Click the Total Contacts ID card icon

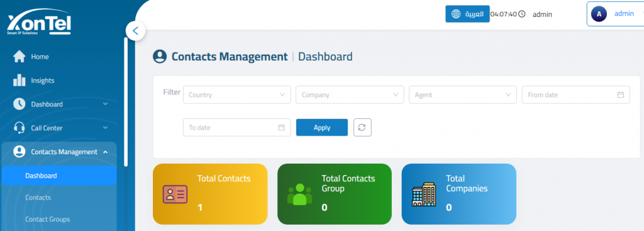[175, 194]
